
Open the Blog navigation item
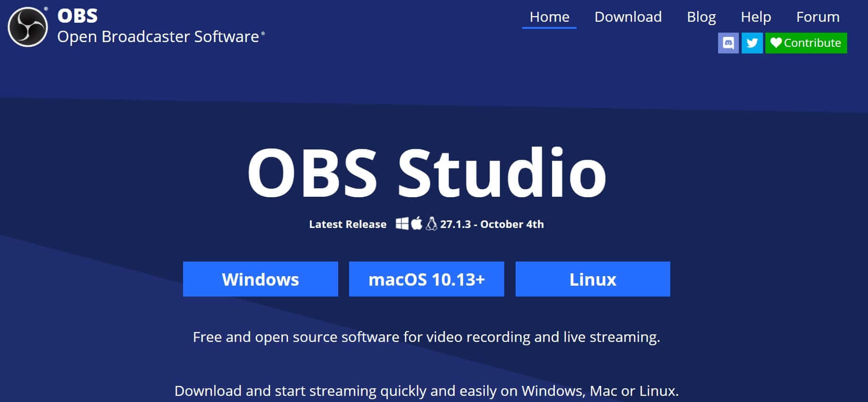[701, 17]
